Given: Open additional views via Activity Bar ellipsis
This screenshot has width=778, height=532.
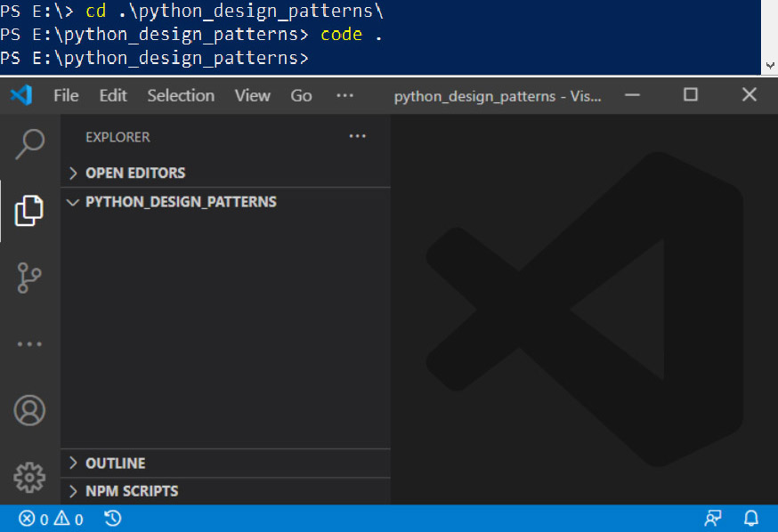Looking at the screenshot, I should pyautogui.click(x=28, y=344).
